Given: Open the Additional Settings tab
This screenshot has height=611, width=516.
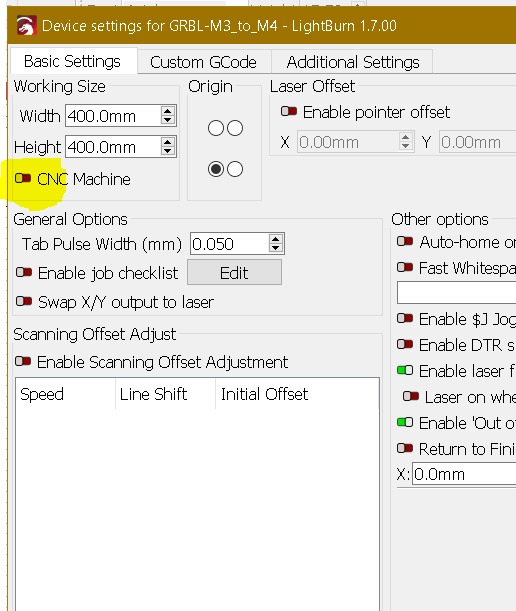Looking at the screenshot, I should (x=353, y=62).
